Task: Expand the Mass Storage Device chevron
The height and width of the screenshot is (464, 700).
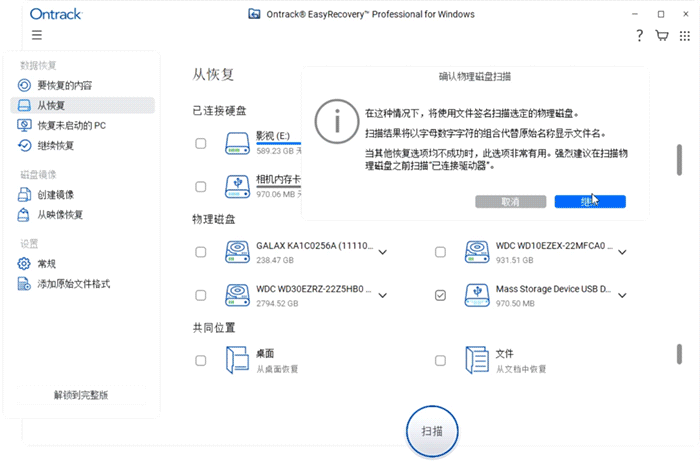Action: pos(622,296)
